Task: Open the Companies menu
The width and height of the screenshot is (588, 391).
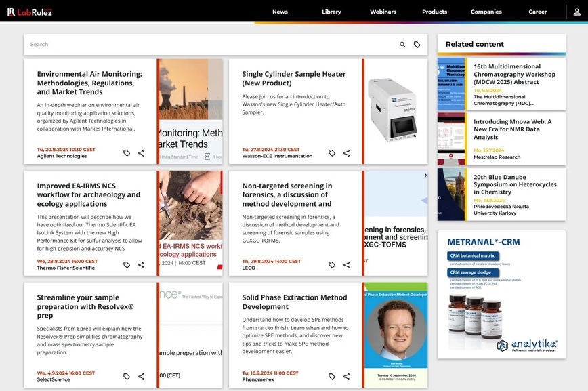Action: [x=486, y=12]
